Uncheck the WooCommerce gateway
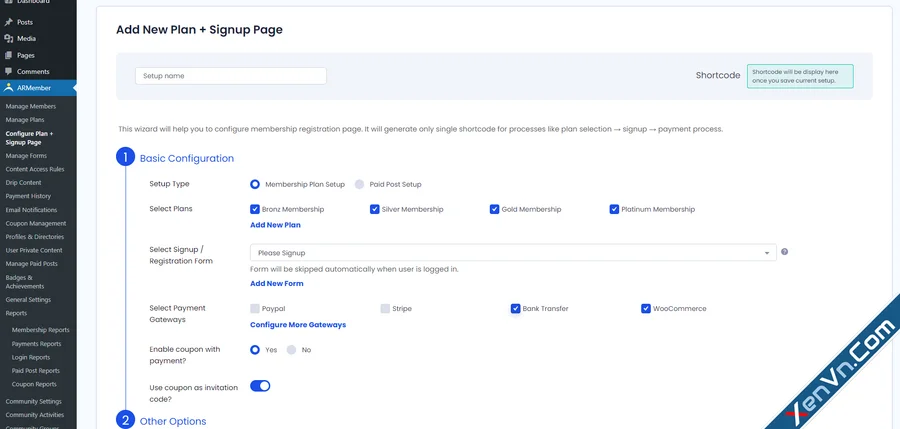Image resolution: width=900 pixels, height=429 pixels. click(x=646, y=308)
